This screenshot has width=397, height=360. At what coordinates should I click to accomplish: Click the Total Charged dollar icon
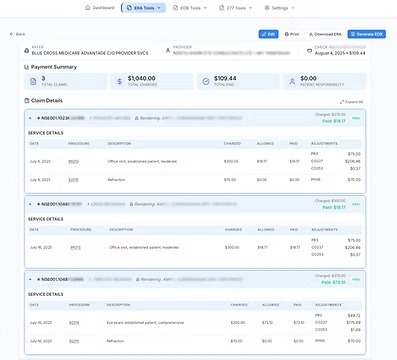pyautogui.click(x=120, y=81)
